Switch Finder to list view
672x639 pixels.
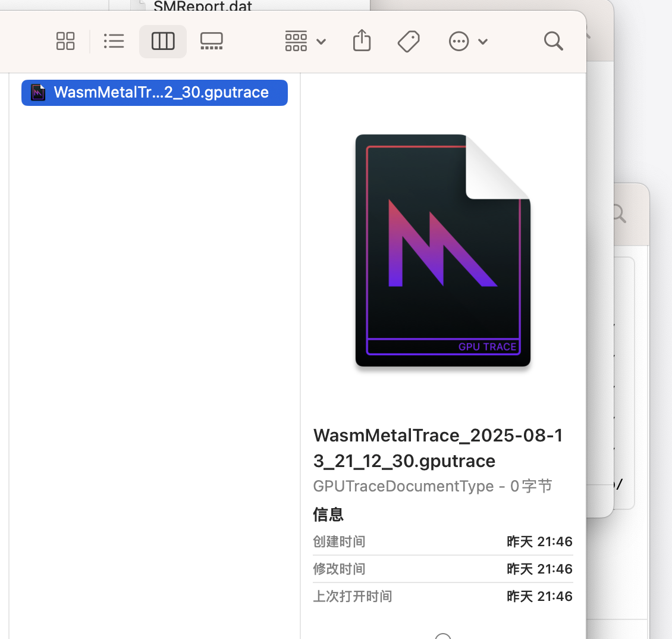pyautogui.click(x=114, y=41)
